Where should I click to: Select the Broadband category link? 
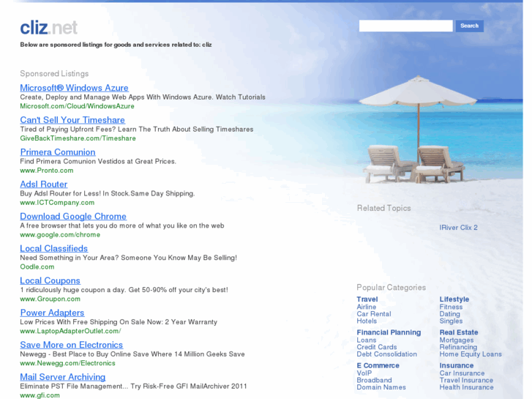[x=374, y=380]
